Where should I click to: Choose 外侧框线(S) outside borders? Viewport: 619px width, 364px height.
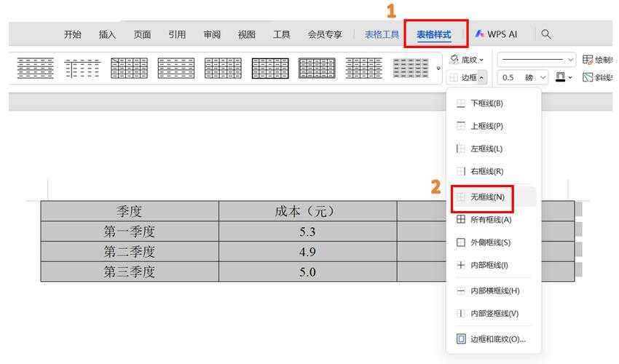click(490, 242)
